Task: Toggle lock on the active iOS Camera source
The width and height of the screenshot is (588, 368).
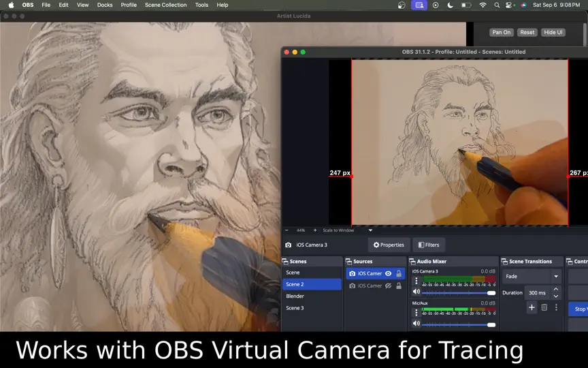Action: [399, 273]
